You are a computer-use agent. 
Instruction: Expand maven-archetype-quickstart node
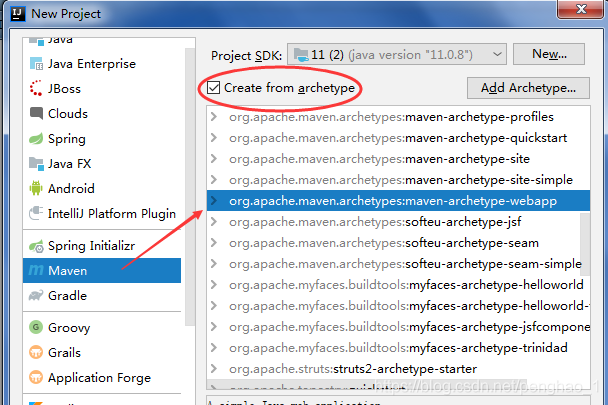tap(213, 138)
